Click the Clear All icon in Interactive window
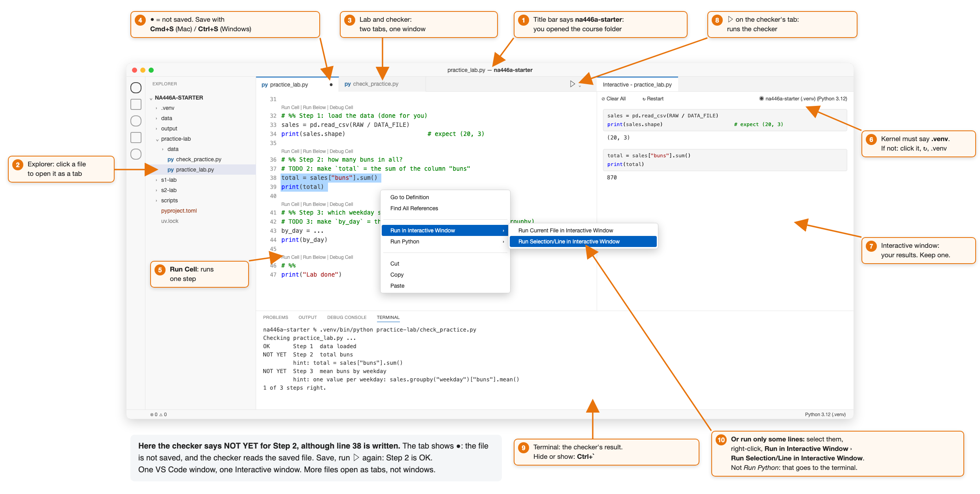Image resolution: width=980 pixels, height=494 pixels. (x=603, y=99)
